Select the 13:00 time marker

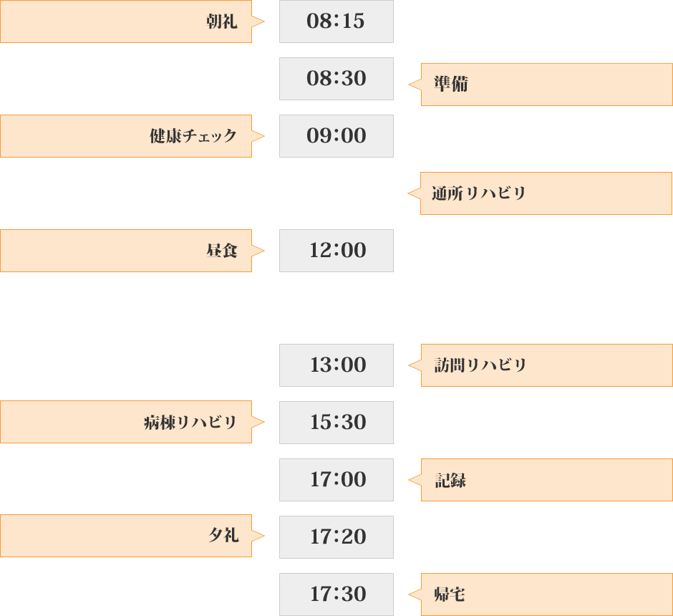(x=336, y=365)
